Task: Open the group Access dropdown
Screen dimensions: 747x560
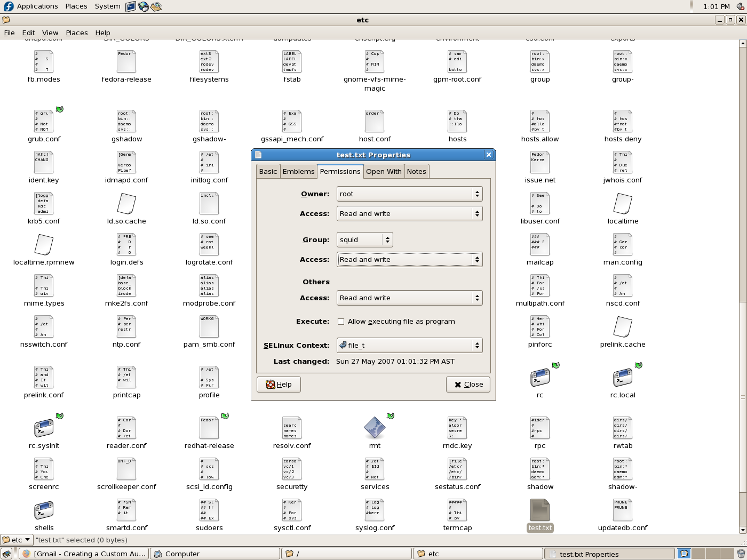Action: (409, 260)
